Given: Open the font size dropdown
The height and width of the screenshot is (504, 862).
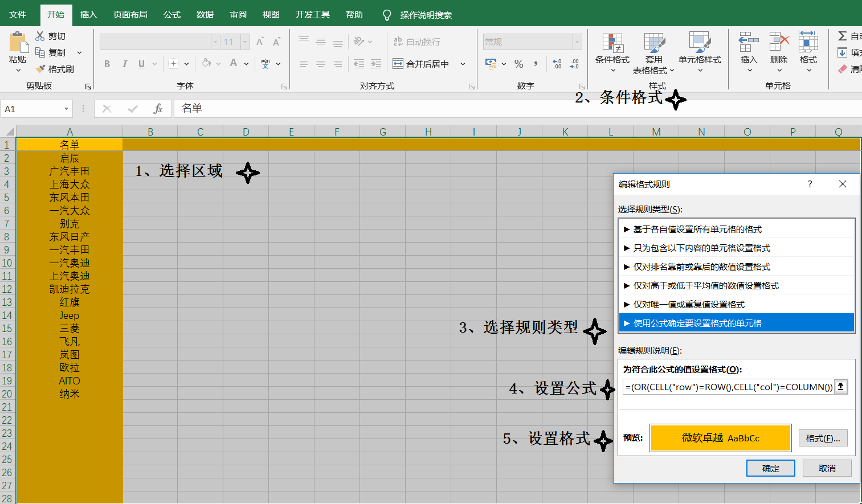Looking at the screenshot, I should click(245, 42).
